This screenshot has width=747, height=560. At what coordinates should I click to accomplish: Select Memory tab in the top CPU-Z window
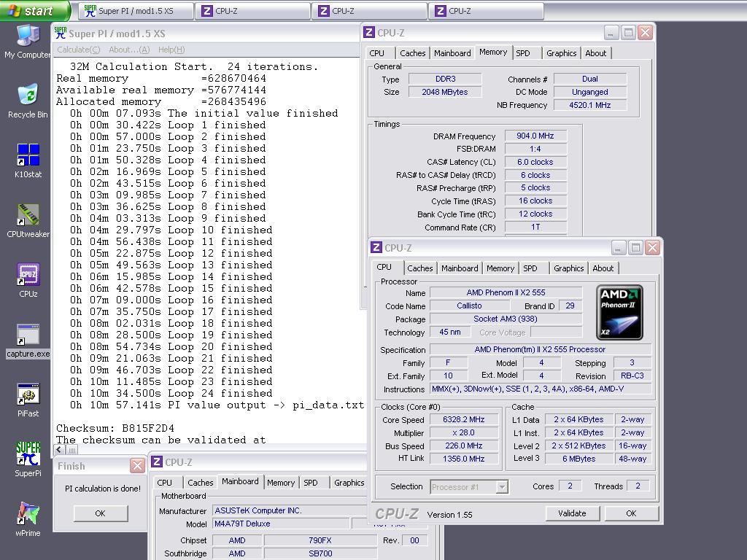tap(493, 52)
